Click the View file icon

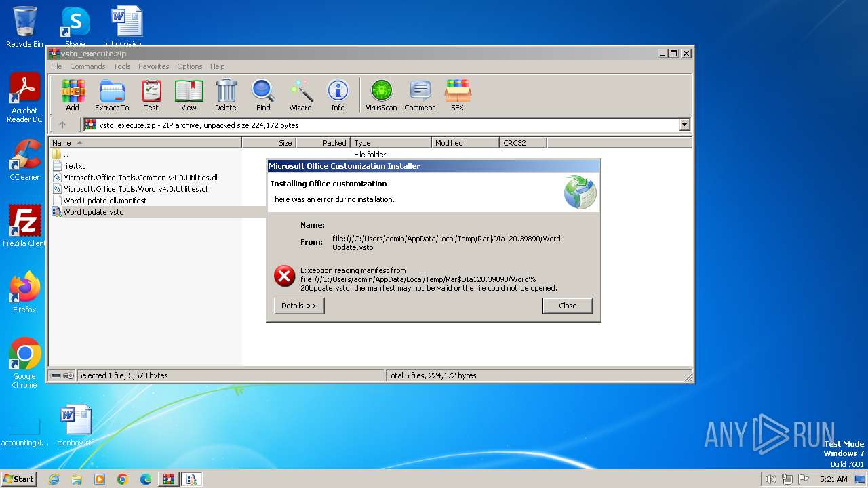(189, 95)
